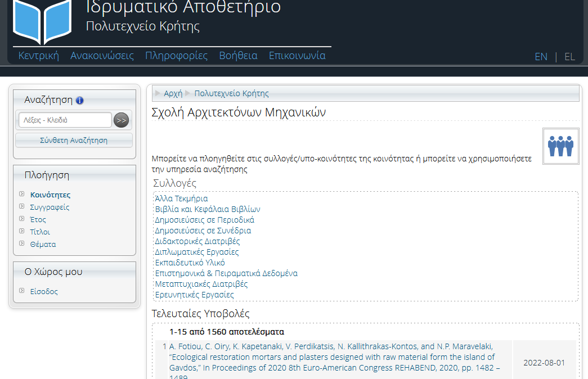Go to Πολυτεχνείο Κρήτης breadcrumb
The width and height of the screenshot is (588, 379).
(231, 93)
